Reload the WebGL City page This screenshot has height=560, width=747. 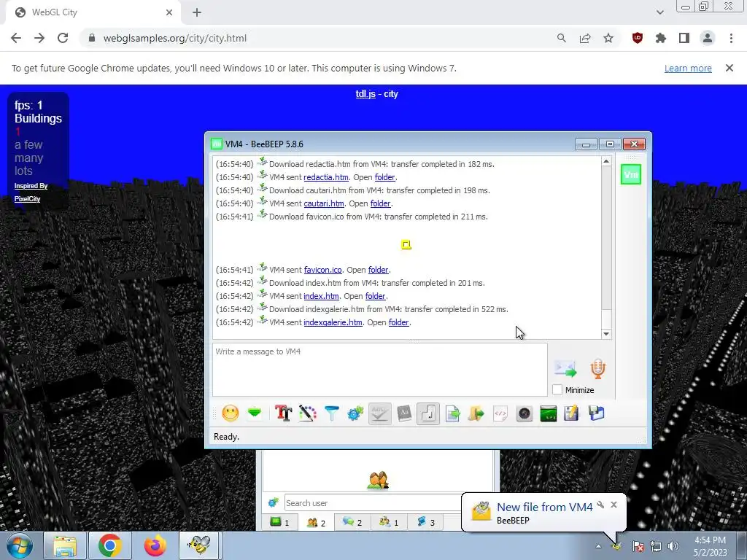tap(63, 38)
